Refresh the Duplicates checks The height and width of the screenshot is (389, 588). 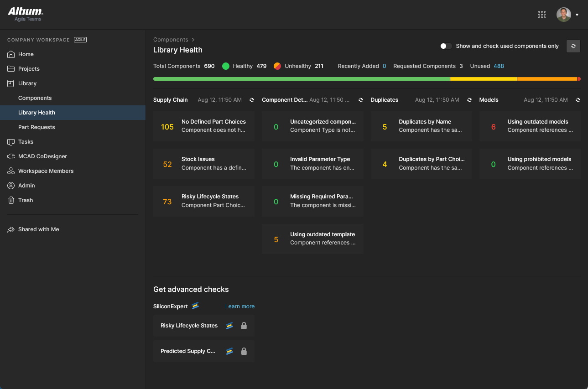[469, 100]
